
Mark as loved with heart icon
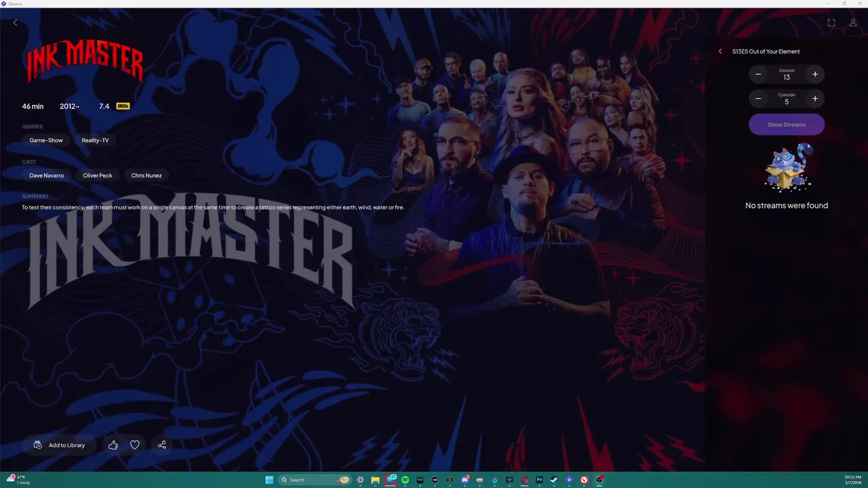click(x=135, y=445)
